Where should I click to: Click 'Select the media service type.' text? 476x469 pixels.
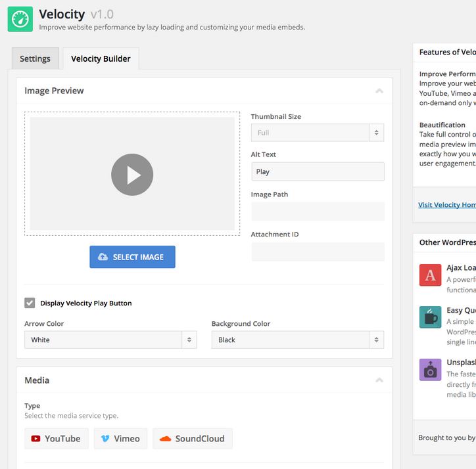coord(72,416)
